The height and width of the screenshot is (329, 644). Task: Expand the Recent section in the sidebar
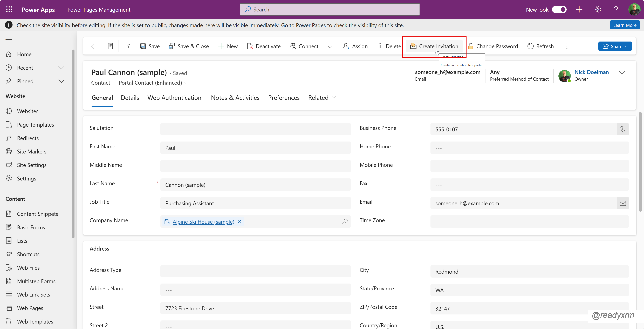pos(61,68)
